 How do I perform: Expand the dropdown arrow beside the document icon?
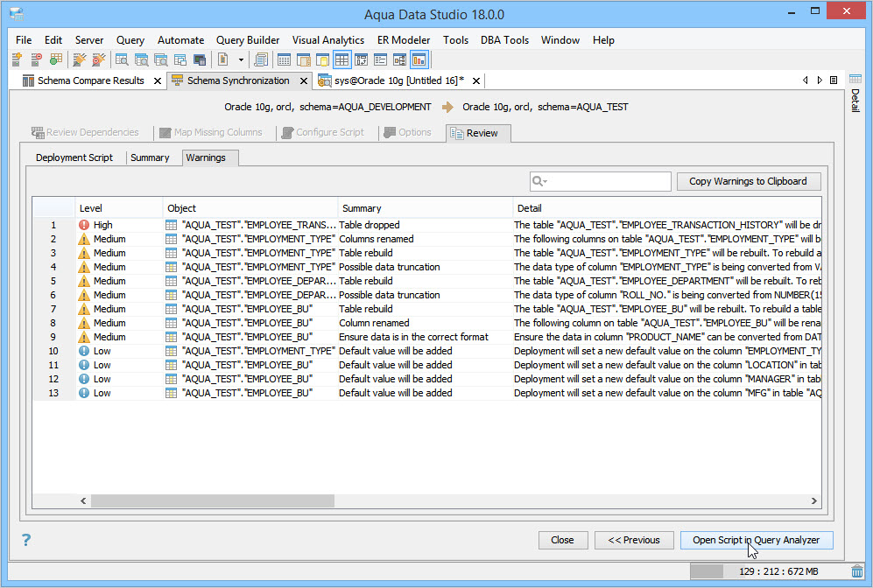[241, 59]
